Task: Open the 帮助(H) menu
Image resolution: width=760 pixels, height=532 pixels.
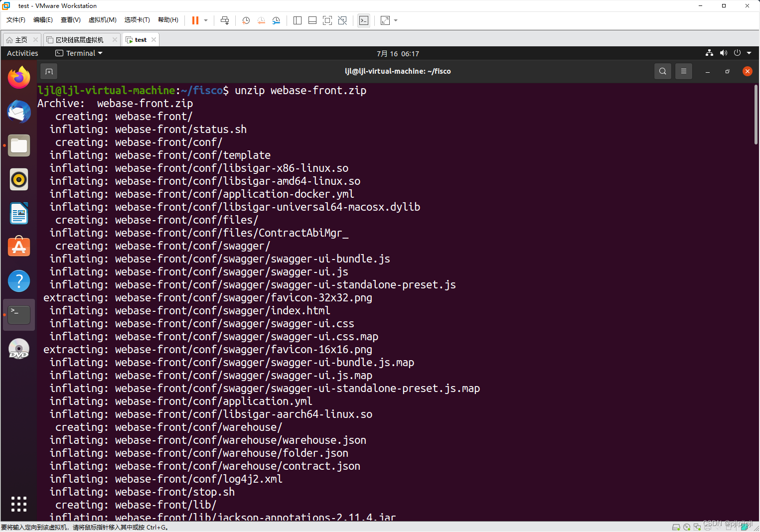Action: [168, 20]
